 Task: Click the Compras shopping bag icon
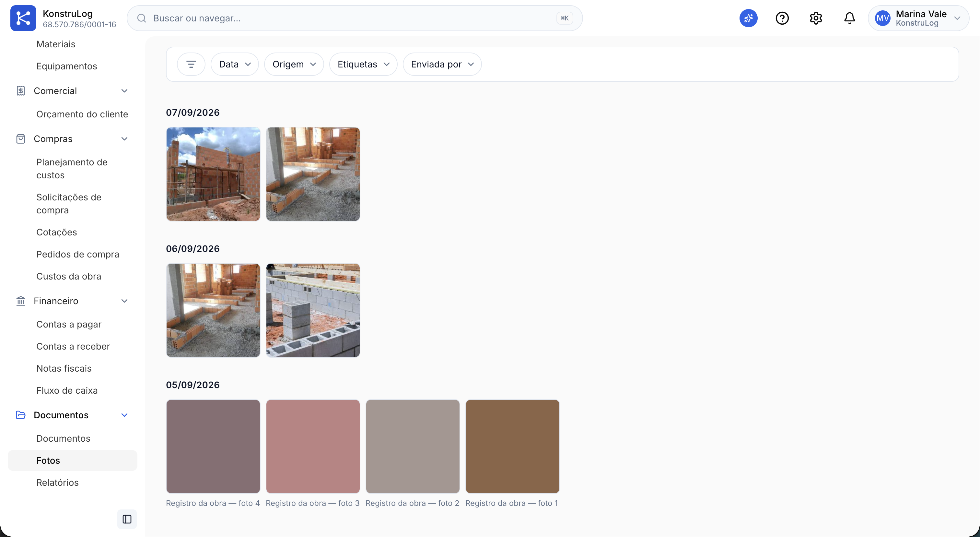[21, 139]
